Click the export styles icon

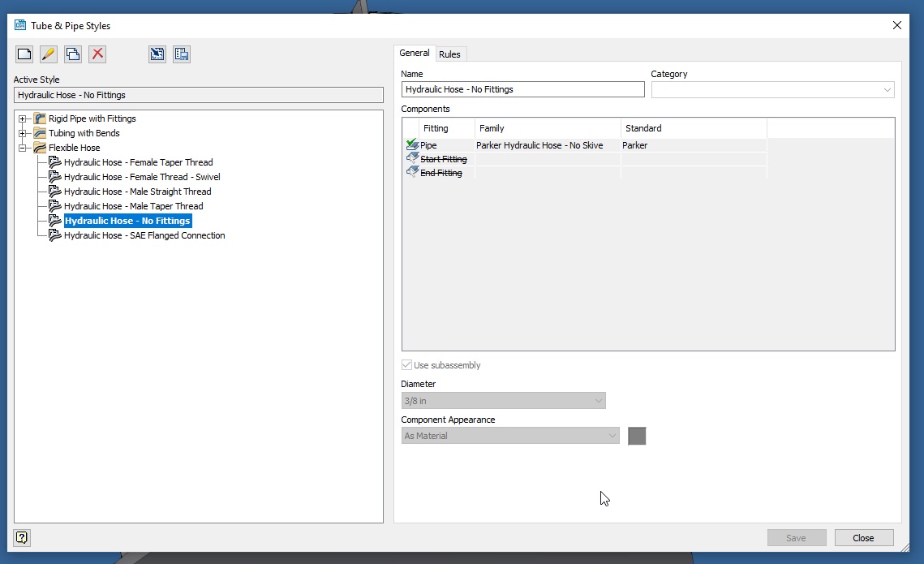coord(181,54)
